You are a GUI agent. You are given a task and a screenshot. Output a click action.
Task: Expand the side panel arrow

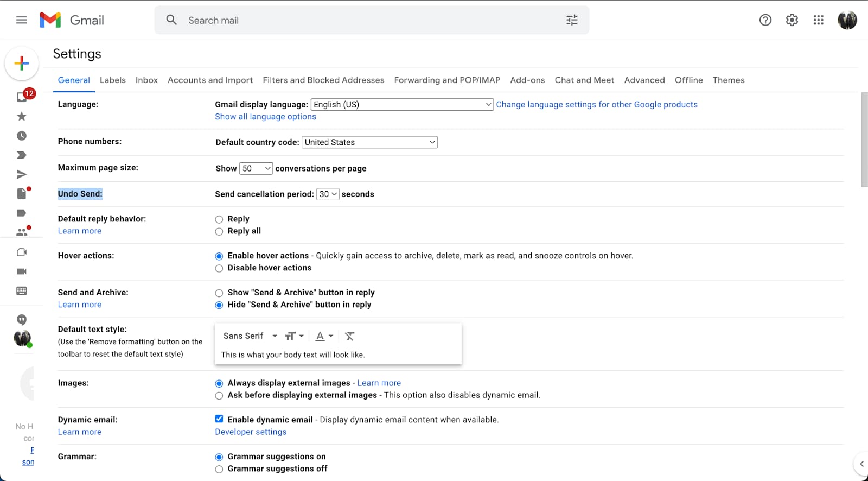click(x=861, y=464)
